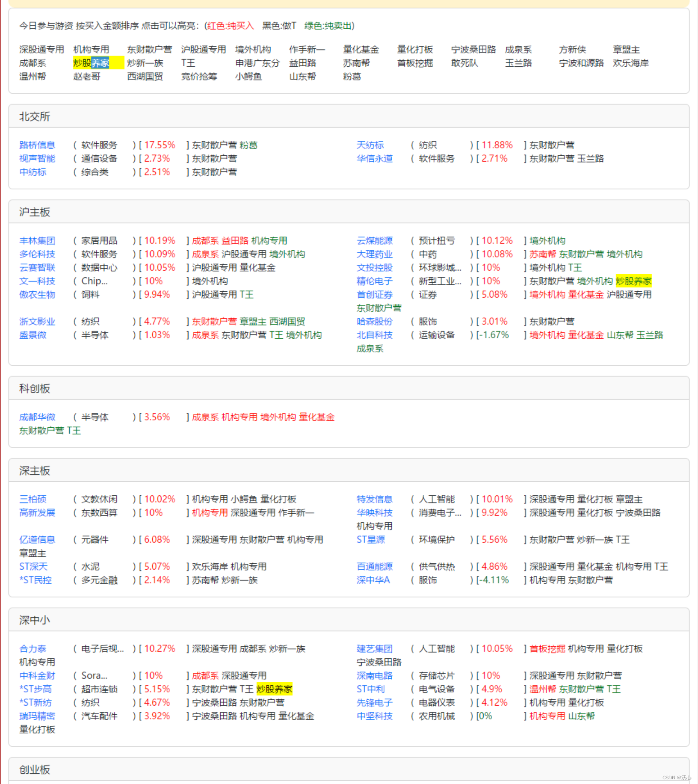Open the 首创证券 stock link
This screenshot has height=784, width=698.
[x=375, y=294]
